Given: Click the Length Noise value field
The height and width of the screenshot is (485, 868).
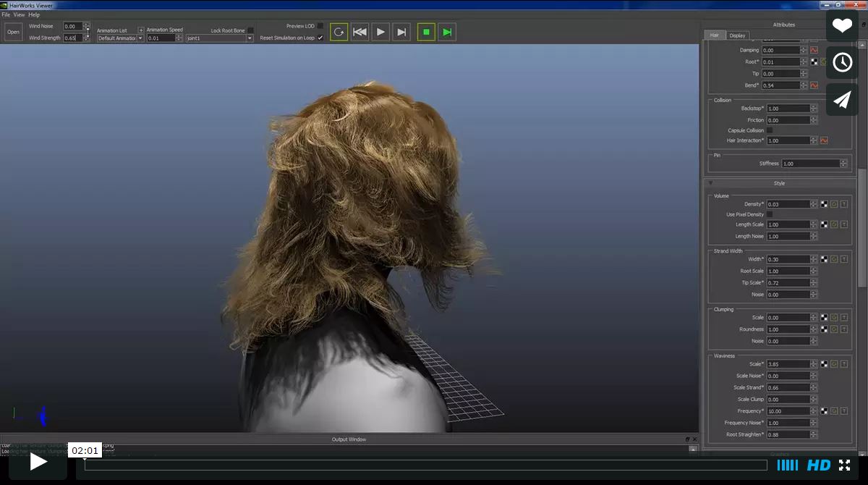Looking at the screenshot, I should click(x=788, y=237).
